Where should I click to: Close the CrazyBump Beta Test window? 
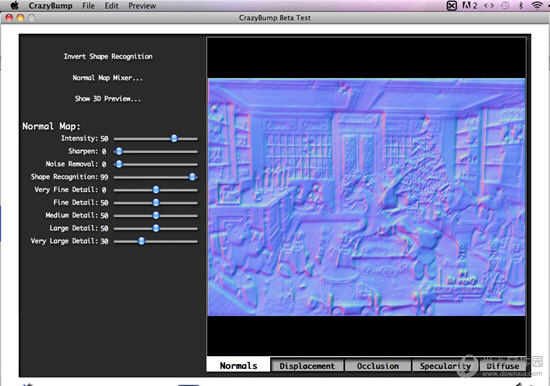[9, 18]
